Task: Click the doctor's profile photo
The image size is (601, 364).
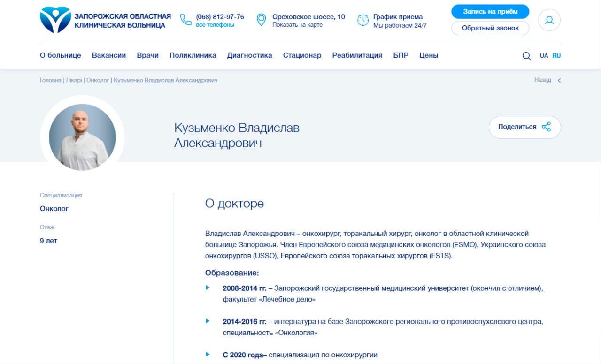Action: 82,137
